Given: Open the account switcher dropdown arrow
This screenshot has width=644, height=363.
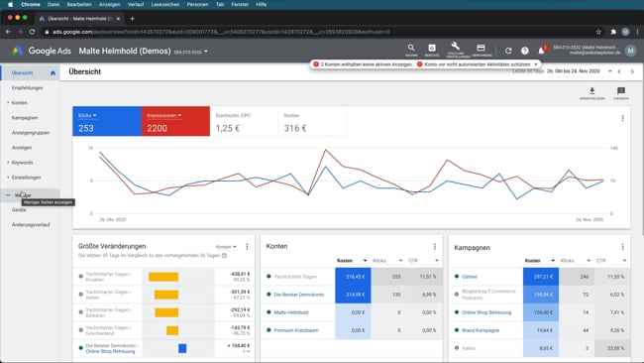Looking at the screenshot, I should (206, 52).
